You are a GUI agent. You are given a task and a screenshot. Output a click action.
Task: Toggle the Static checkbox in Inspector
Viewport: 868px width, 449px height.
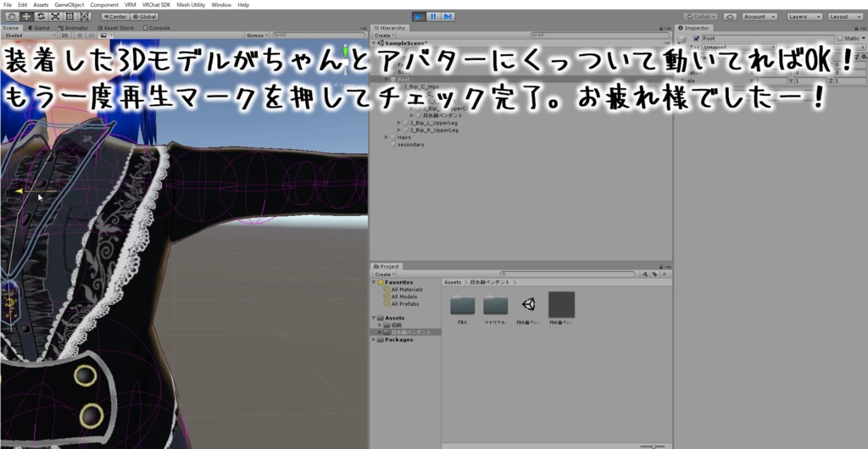coord(840,38)
